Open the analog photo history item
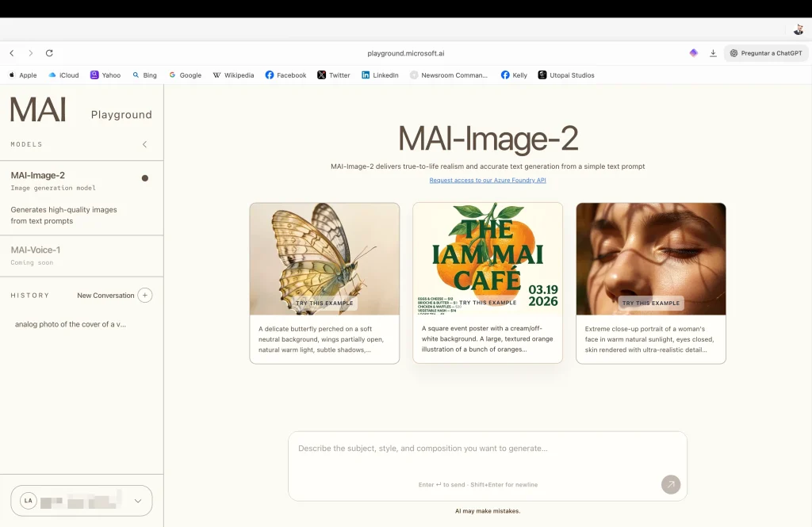 coord(71,324)
